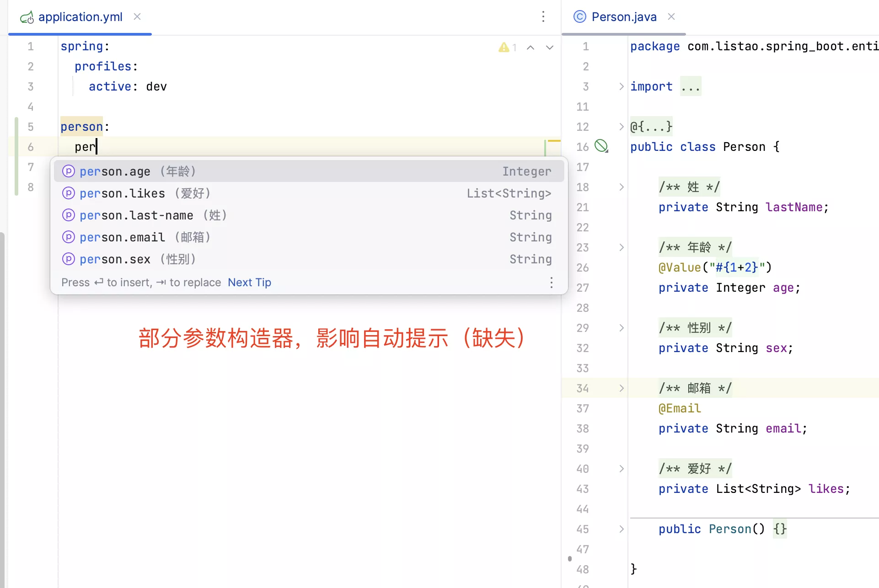
Task: Click the lastName field declaration
Action: click(744, 207)
